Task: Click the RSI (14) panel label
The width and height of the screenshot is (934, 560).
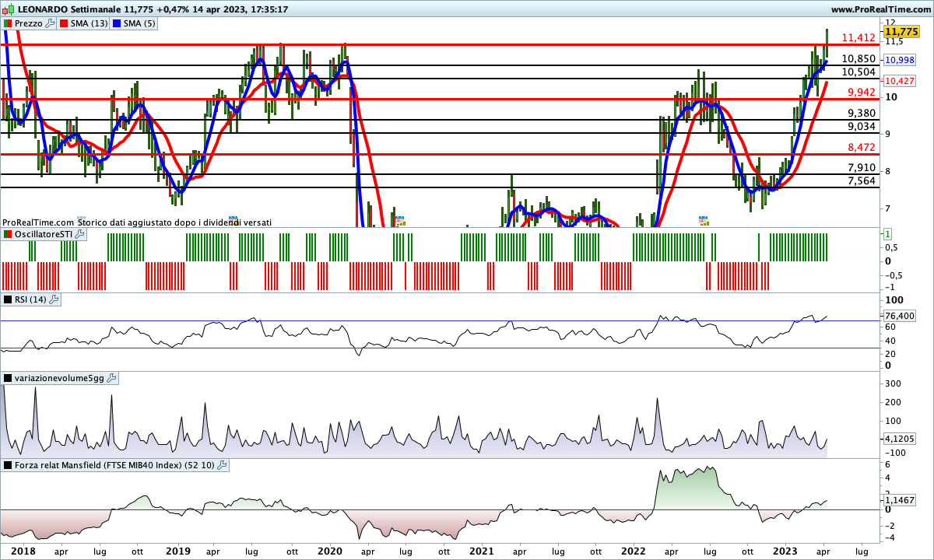Action: click(30, 299)
